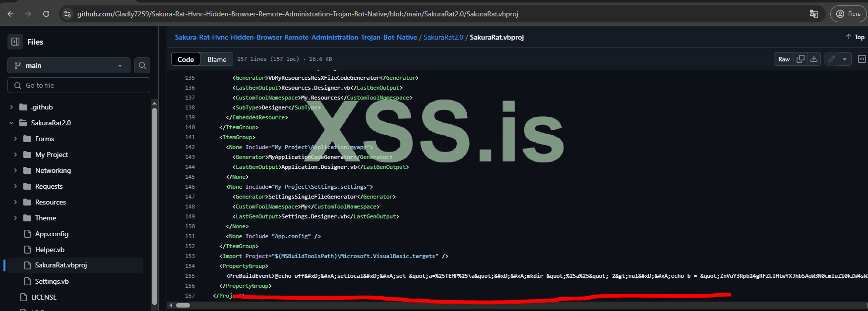Collapse the Files side panel icon

tap(15, 42)
